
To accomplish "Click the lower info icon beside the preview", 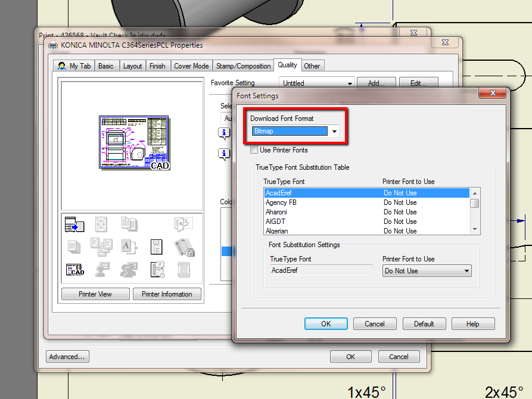I will pyautogui.click(x=224, y=154).
